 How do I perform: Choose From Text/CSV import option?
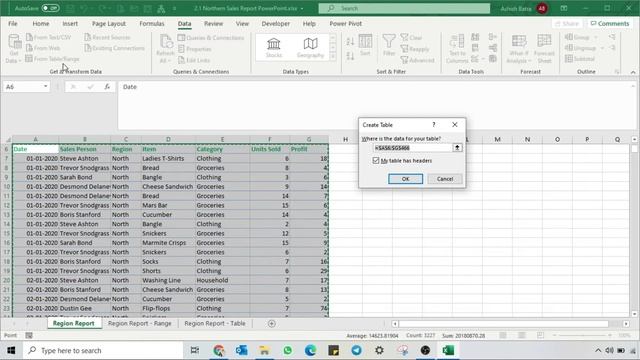coord(49,37)
